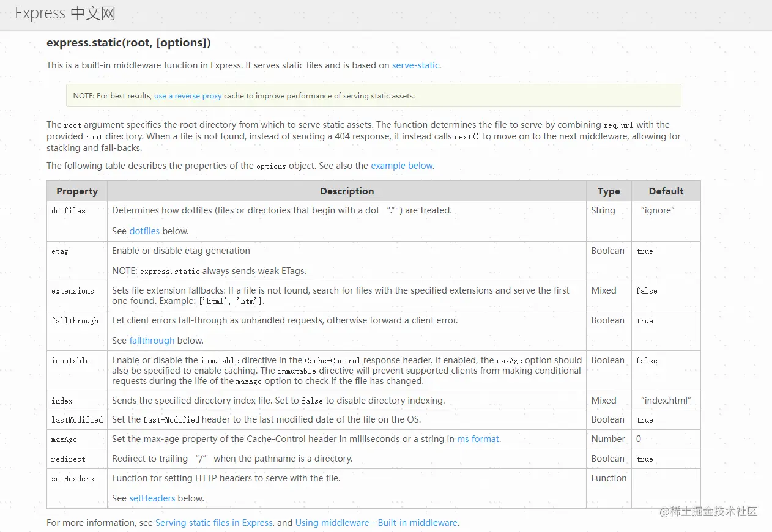Click the dotfiles link in table
772x532 pixels.
[144, 231]
